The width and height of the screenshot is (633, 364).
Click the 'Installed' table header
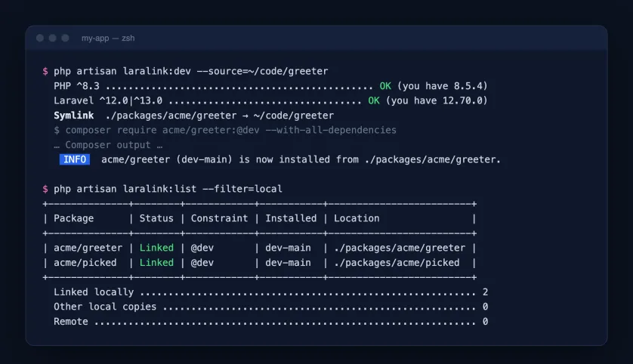pos(291,218)
